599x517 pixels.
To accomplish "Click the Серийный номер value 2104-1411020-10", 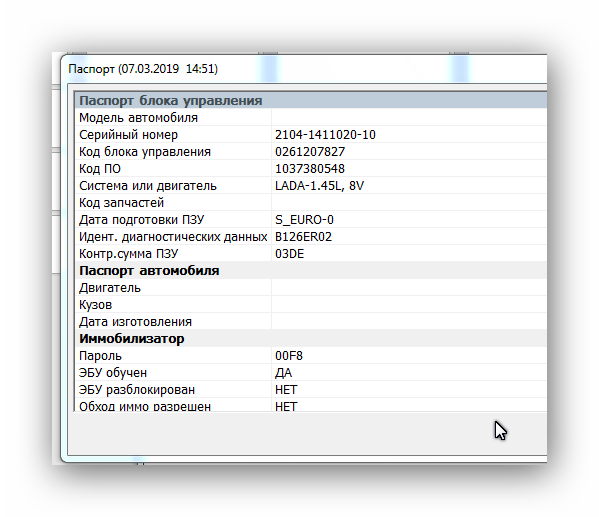I will [325, 135].
